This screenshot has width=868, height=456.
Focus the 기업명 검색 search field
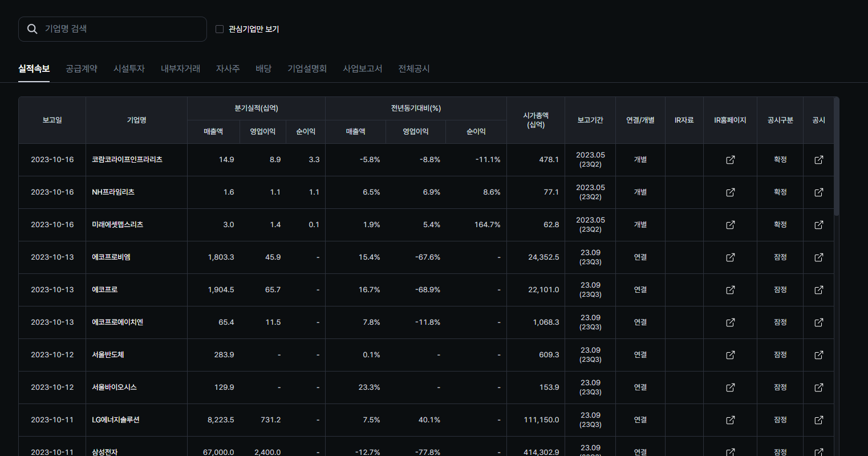[112, 29]
